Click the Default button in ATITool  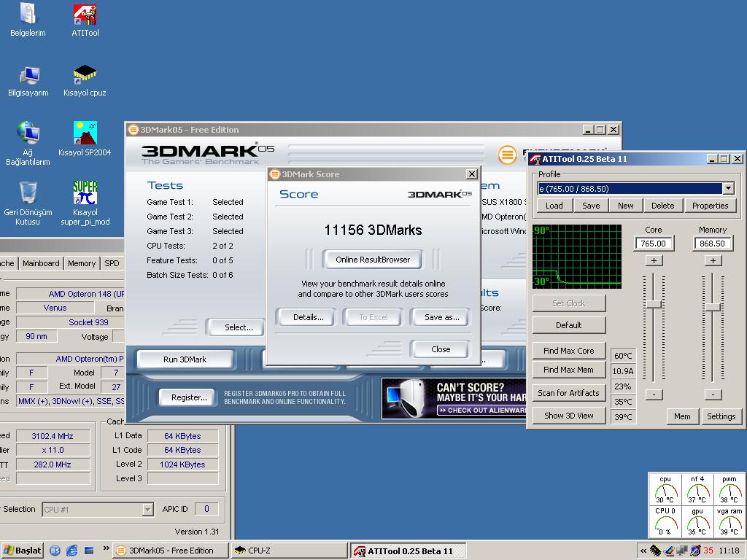click(569, 325)
